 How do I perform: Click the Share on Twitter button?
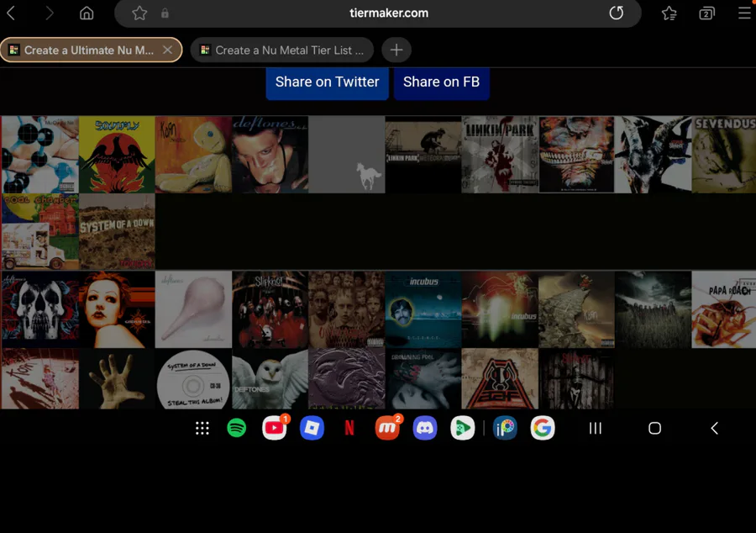[328, 83]
